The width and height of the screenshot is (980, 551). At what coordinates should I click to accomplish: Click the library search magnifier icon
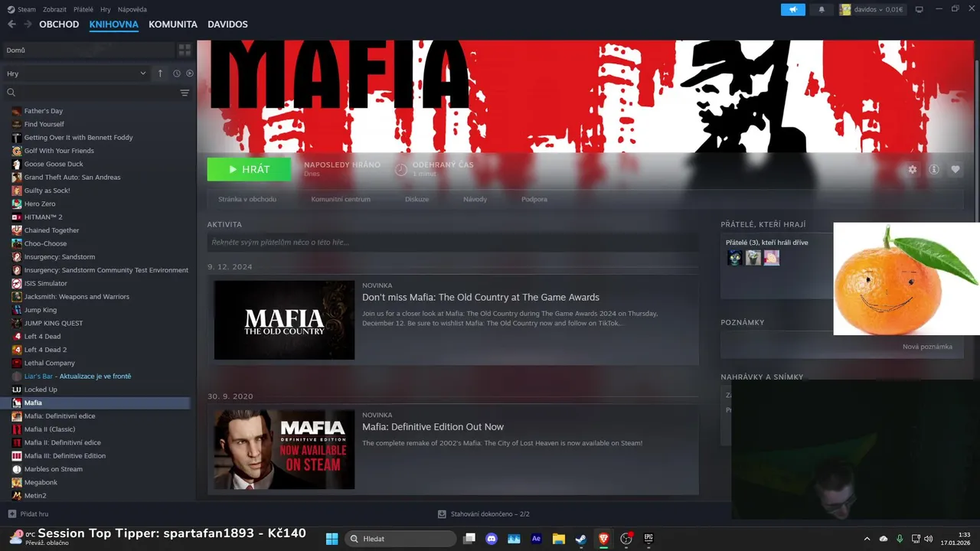pos(11,93)
